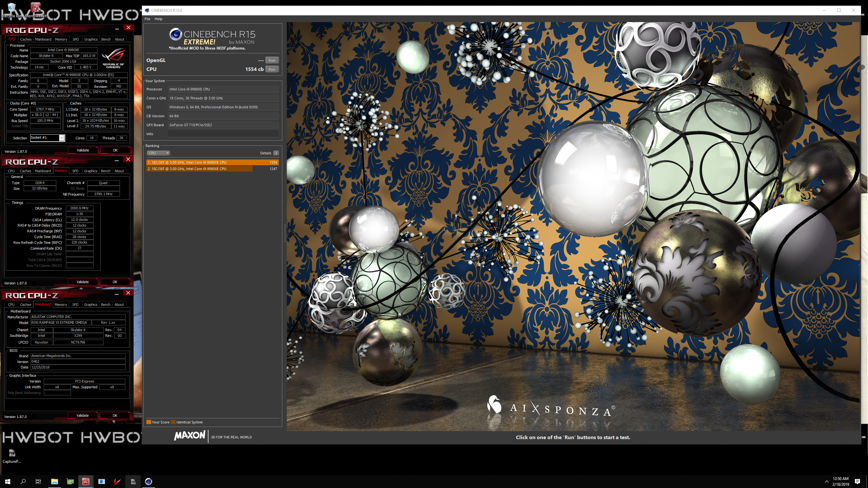Click the 1554 cb CPU score
The height and width of the screenshot is (488, 868).
(x=254, y=69)
